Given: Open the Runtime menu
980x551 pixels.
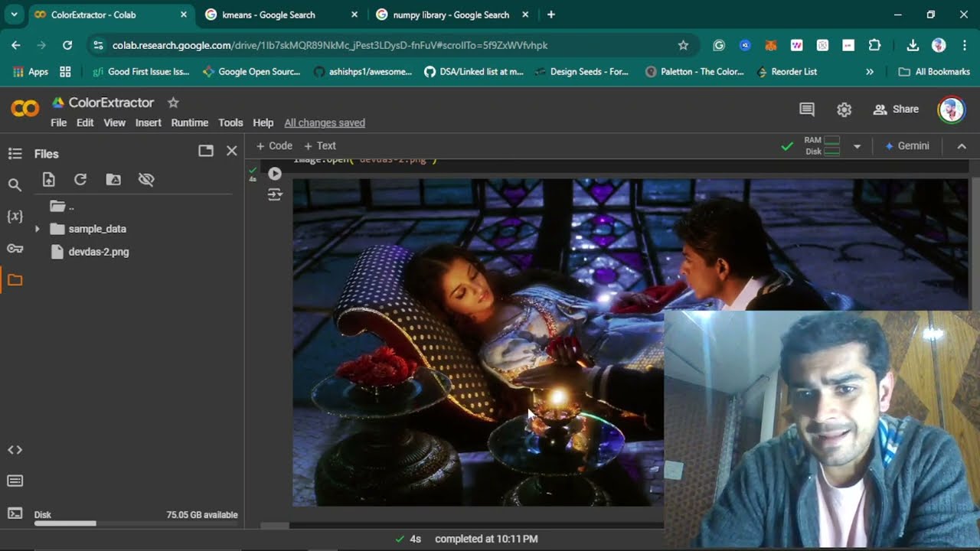Looking at the screenshot, I should pyautogui.click(x=190, y=122).
